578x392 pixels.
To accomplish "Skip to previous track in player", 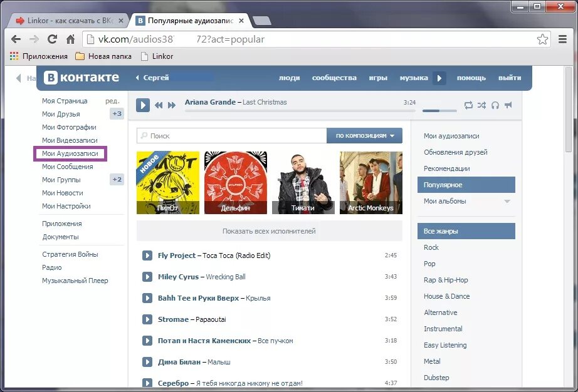I will [x=159, y=105].
